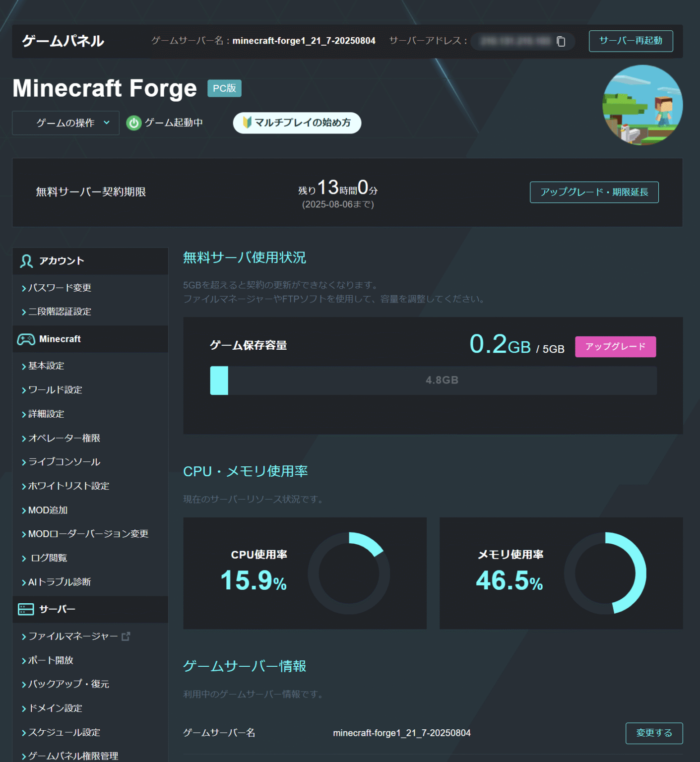The image size is (700, 762).
Task: Expand the MOD追加 sidebar entry
Action: (48, 509)
